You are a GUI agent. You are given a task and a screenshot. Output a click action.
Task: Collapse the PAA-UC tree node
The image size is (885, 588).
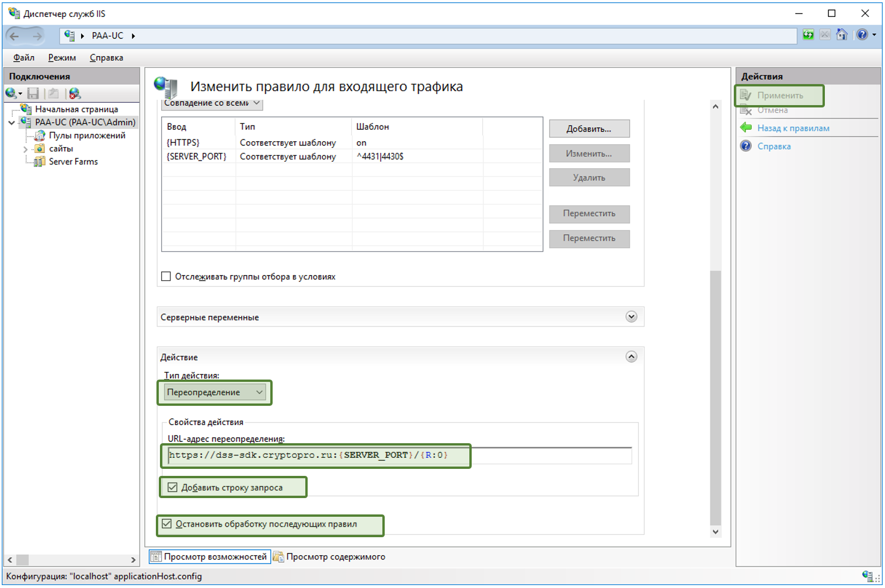[x=12, y=123]
